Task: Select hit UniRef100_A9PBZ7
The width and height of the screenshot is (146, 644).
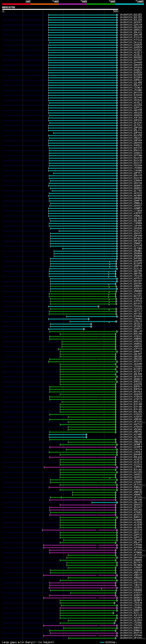Action: (131, 80)
